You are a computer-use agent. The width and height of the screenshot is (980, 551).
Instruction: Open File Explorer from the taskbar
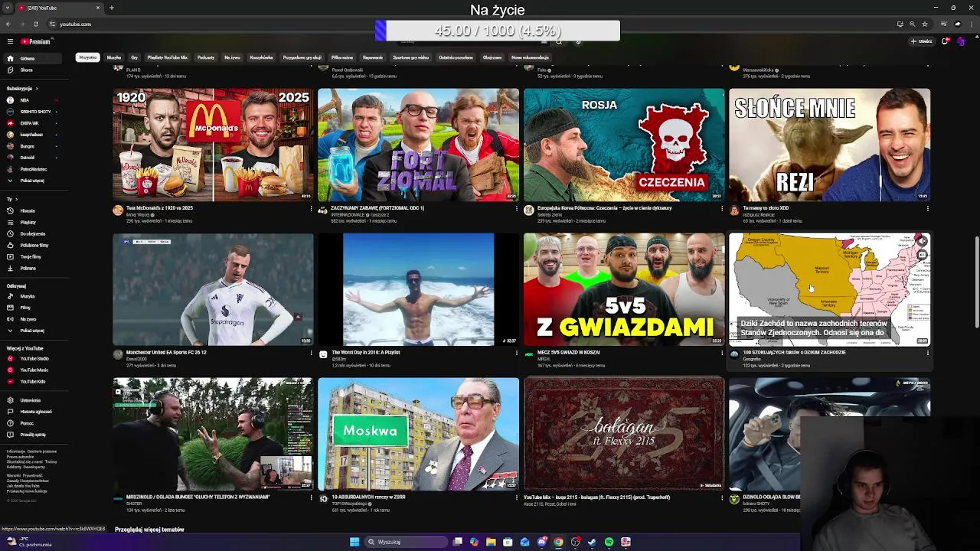491,542
